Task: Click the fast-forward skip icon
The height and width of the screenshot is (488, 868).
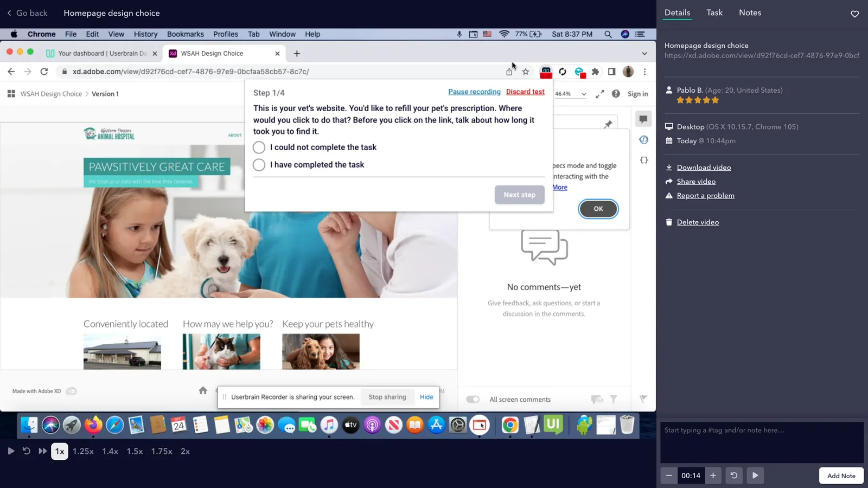Action: [x=42, y=451]
